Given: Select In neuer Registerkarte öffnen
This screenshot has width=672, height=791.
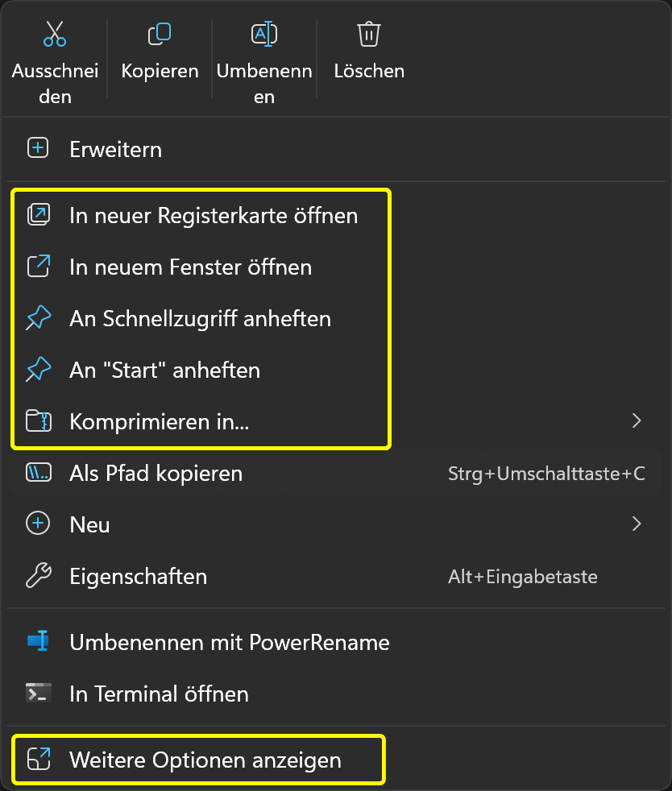Looking at the screenshot, I should (214, 215).
